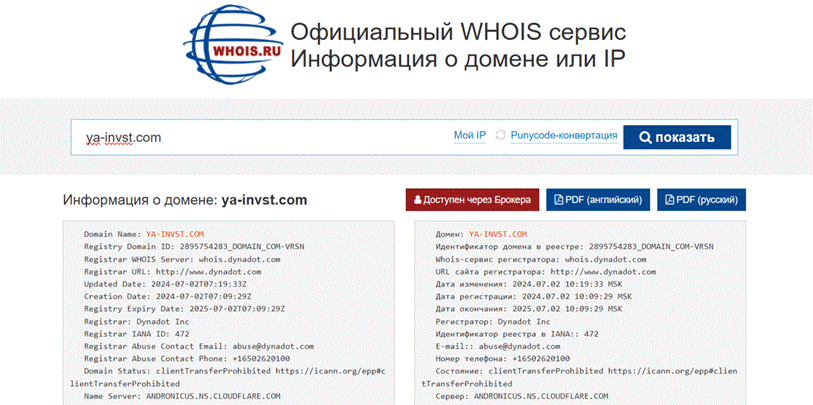Image resolution: width=813 pixels, height=405 pixels.
Task: Click the Name Server: ANDRONICUS.NS.CLOUDFLARE.COM line
Action: tap(183, 396)
